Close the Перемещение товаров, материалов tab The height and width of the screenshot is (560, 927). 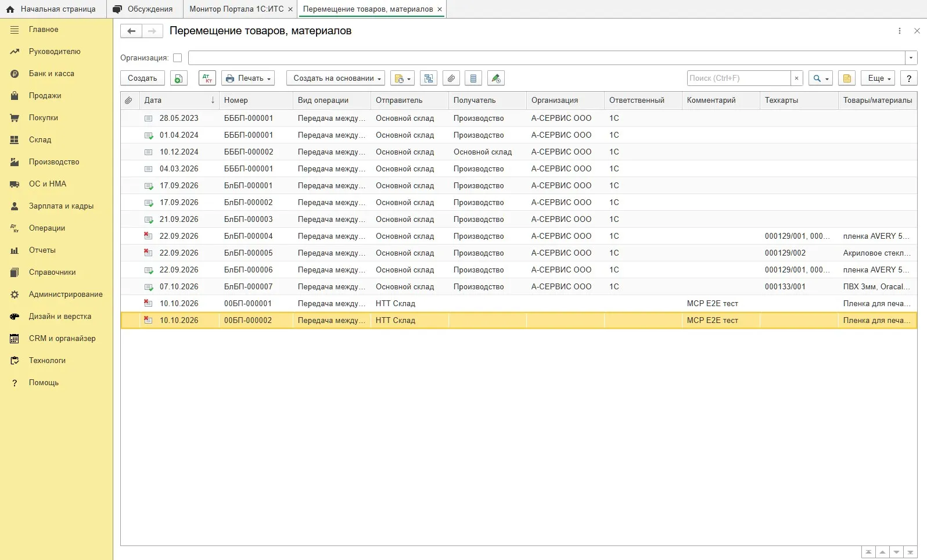click(x=440, y=9)
